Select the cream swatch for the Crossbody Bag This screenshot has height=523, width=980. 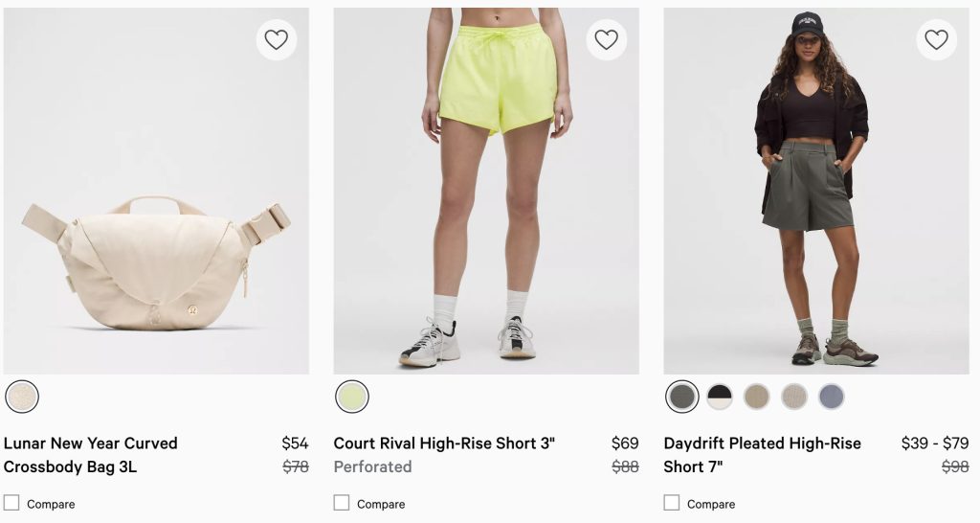pyautogui.click(x=22, y=397)
